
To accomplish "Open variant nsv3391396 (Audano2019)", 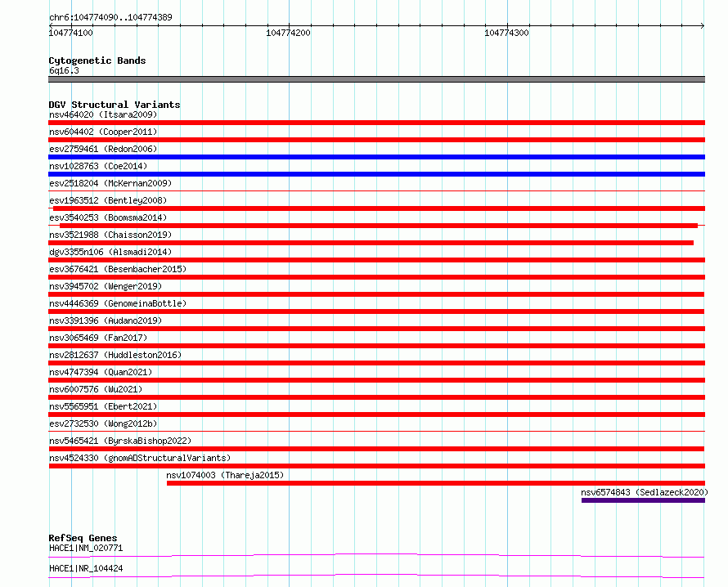I will tap(106, 320).
